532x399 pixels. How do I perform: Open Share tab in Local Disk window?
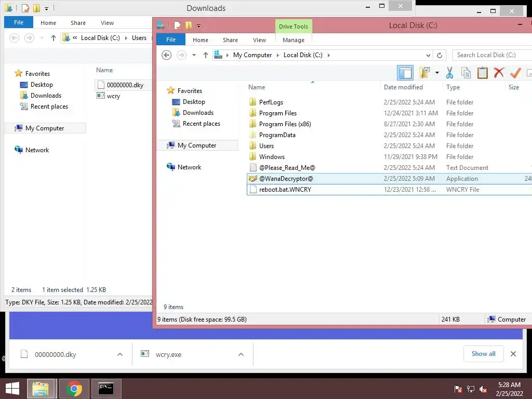[x=230, y=39]
